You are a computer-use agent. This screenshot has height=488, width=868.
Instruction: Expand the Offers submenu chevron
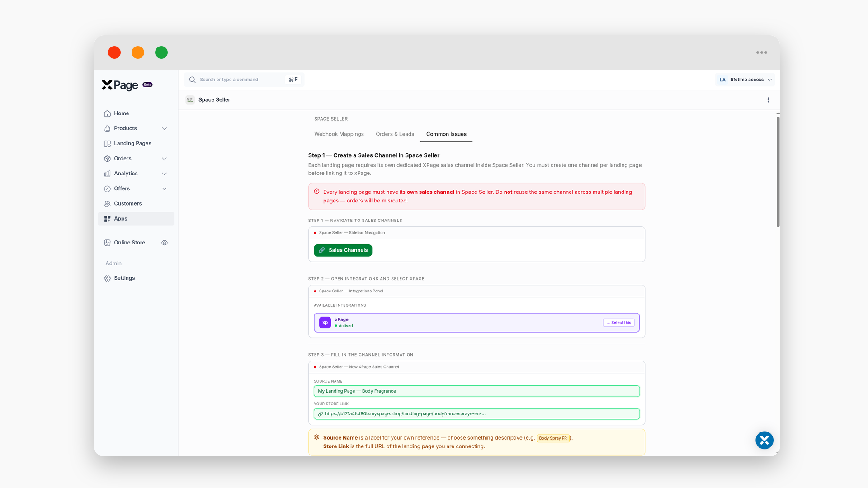pos(165,189)
